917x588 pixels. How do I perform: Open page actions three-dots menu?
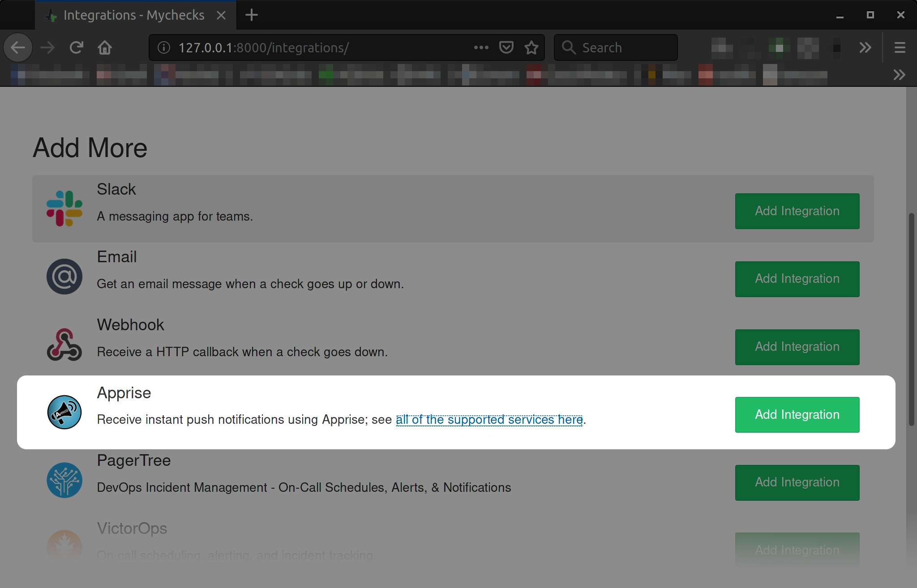[481, 47]
